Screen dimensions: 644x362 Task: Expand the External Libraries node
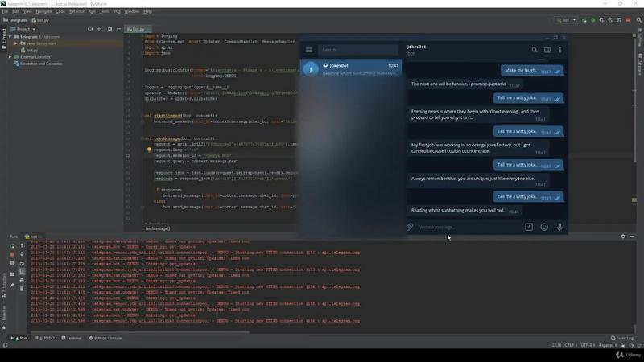10,57
